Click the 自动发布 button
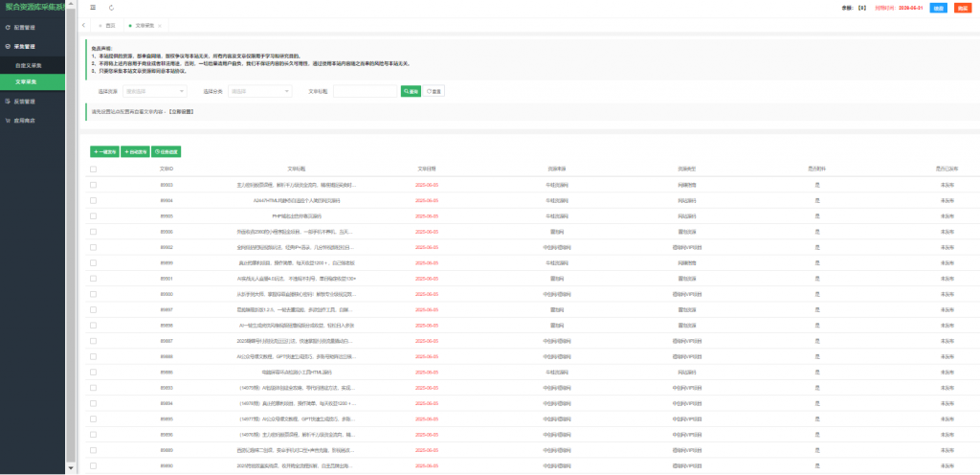The image size is (980, 475). click(x=135, y=151)
